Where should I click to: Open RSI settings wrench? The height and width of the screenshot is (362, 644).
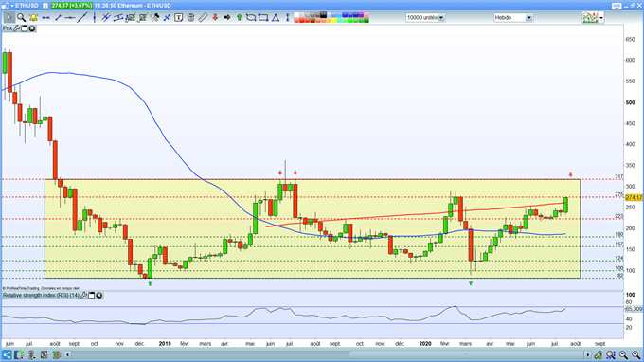coord(84,295)
